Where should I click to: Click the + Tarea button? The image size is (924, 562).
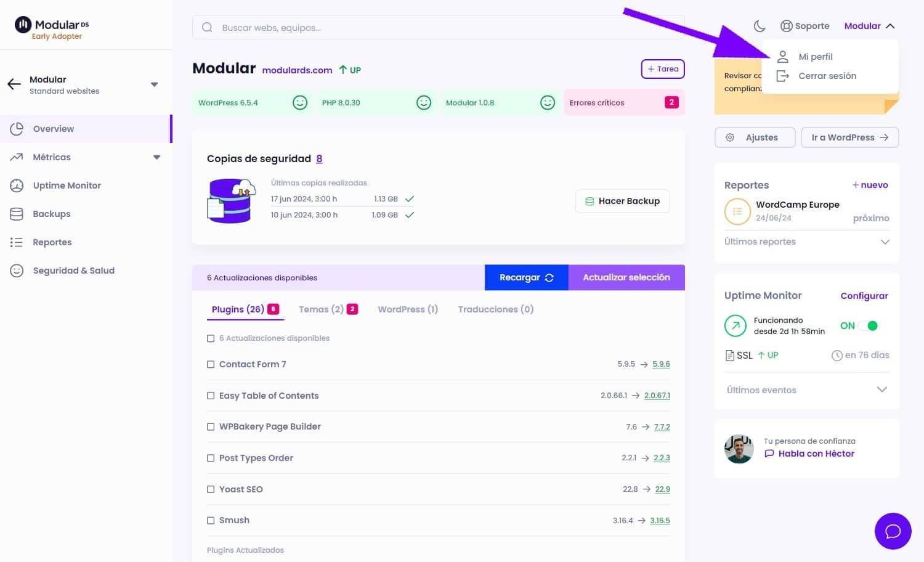point(663,69)
